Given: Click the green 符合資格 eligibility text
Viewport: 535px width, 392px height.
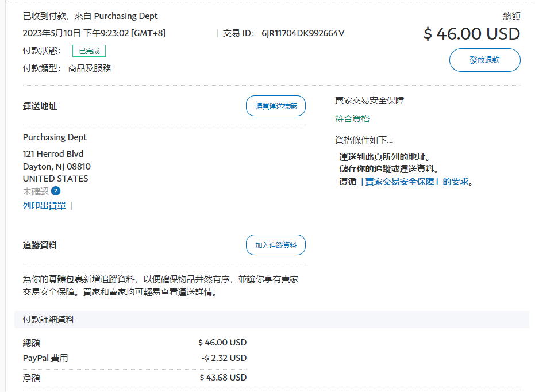Looking at the screenshot, I should pos(352,119).
